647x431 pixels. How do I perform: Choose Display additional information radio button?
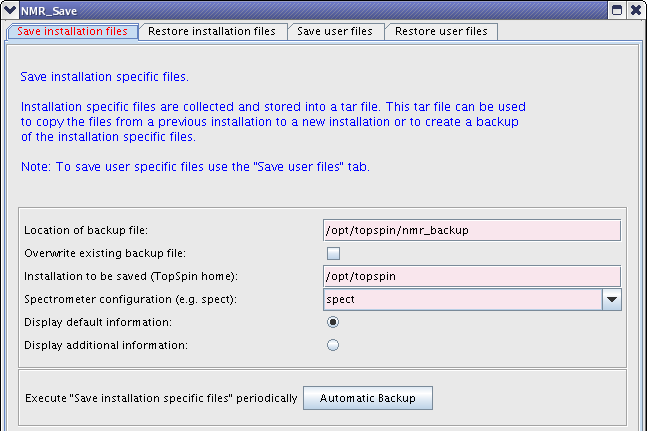333,345
